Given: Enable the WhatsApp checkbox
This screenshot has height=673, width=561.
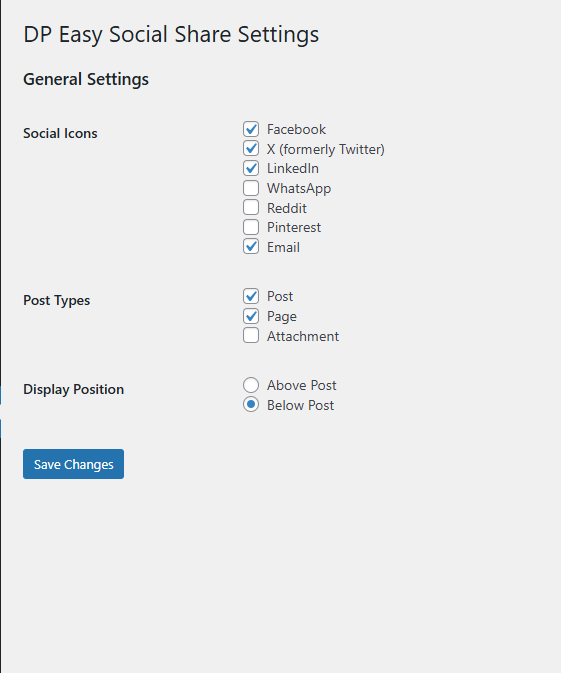Looking at the screenshot, I should pos(251,188).
